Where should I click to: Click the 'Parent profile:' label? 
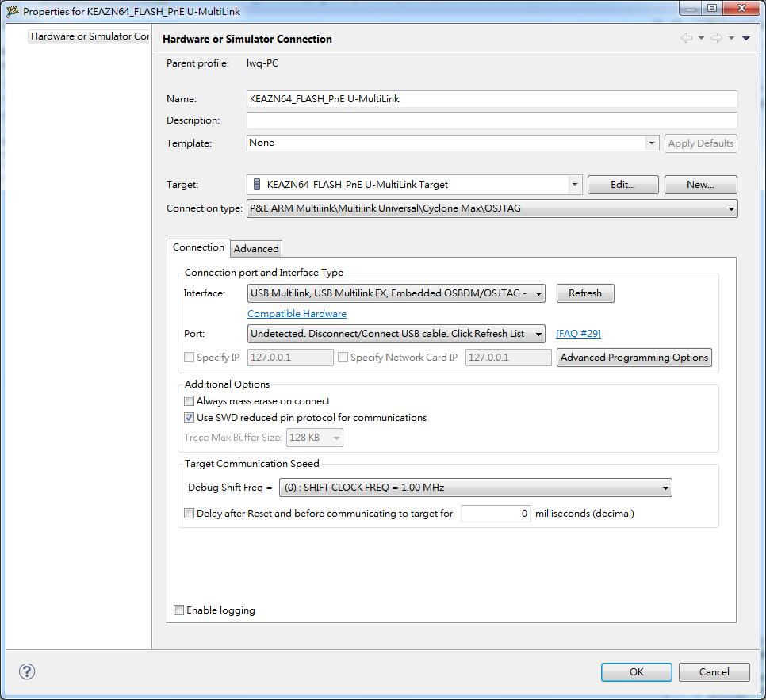coord(198,63)
